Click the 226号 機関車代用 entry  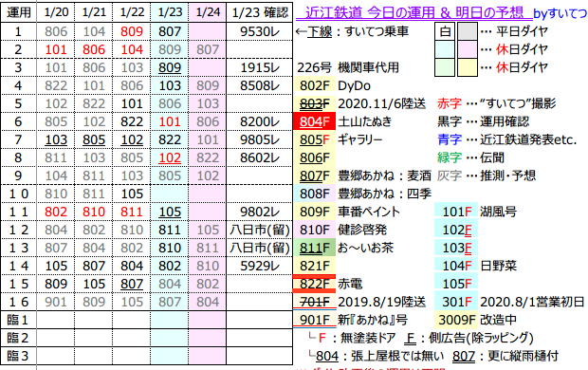pos(348,68)
